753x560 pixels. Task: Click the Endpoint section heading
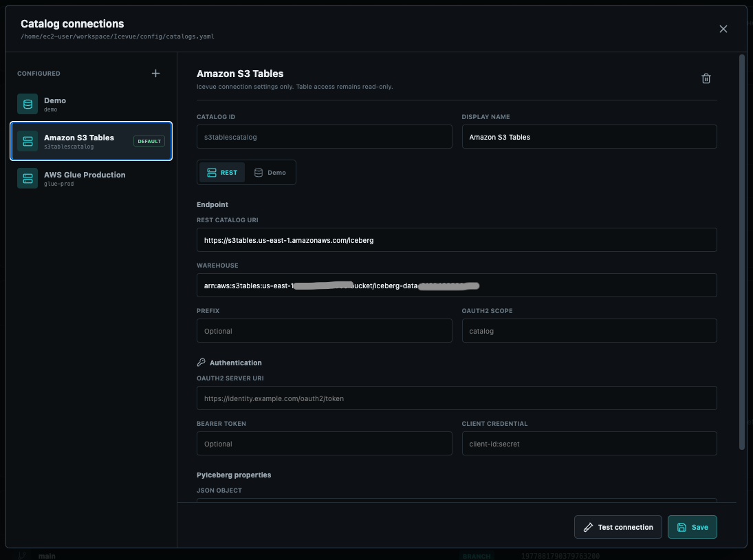coord(212,204)
